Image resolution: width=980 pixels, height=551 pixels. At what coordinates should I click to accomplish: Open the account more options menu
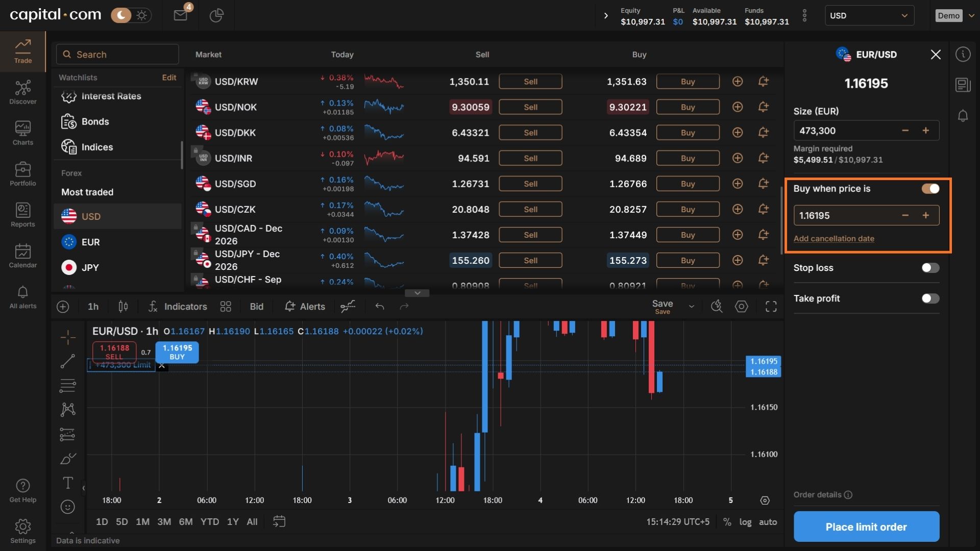click(x=804, y=15)
